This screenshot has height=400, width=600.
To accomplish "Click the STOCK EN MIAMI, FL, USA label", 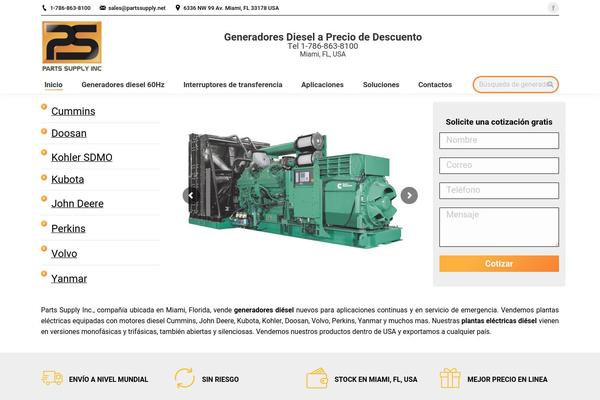I will pyautogui.click(x=376, y=379).
